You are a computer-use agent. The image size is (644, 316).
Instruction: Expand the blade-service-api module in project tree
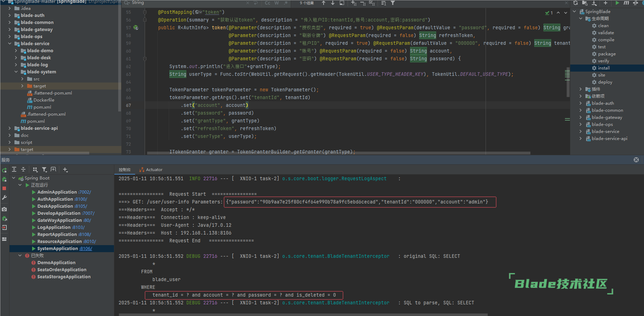click(x=10, y=128)
